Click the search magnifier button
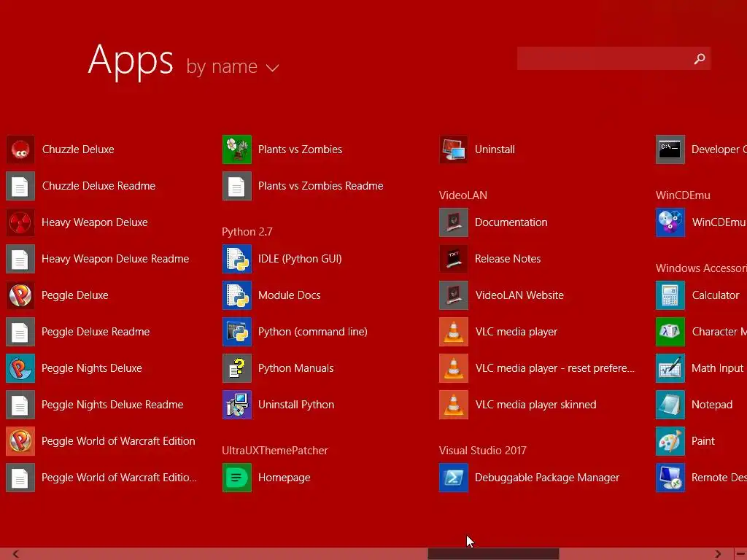The image size is (747, 560). (x=700, y=58)
